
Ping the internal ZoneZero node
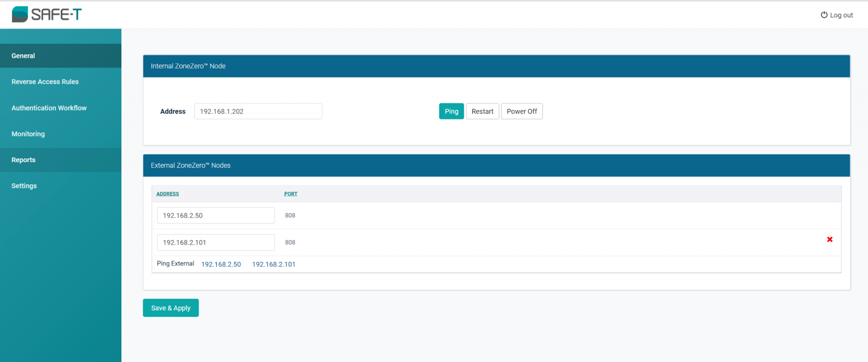click(x=451, y=111)
